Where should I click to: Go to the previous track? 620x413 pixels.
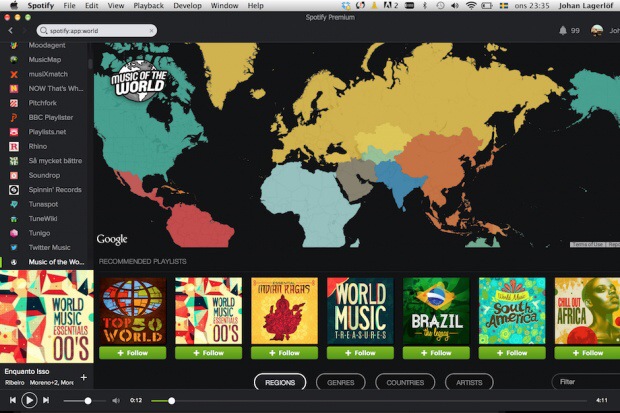[12, 400]
